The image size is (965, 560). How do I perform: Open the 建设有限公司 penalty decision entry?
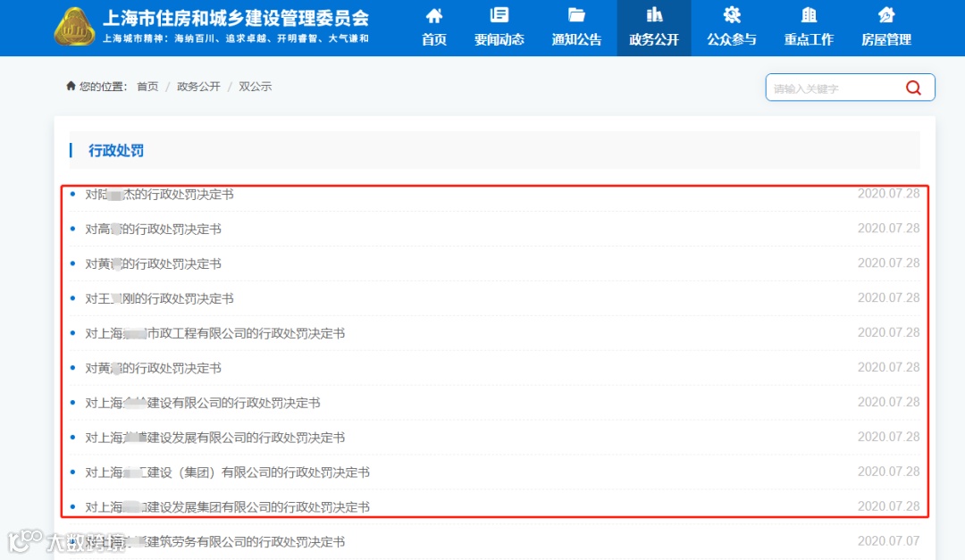(x=203, y=403)
